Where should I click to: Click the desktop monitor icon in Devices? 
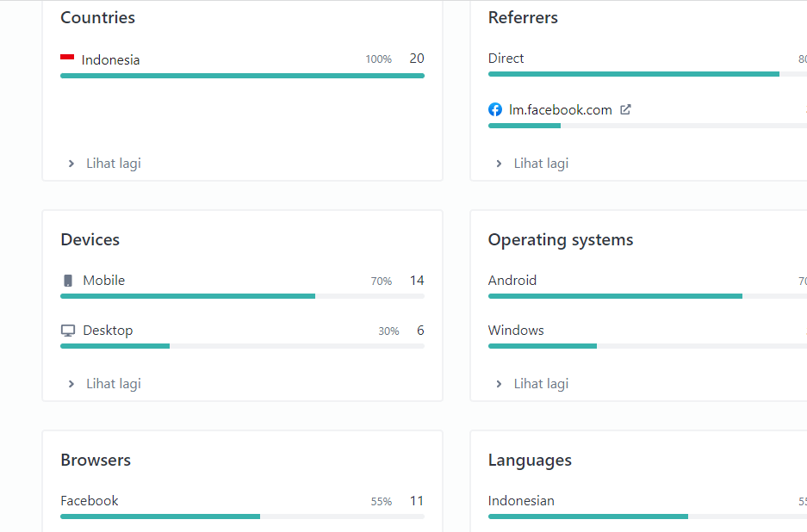pos(68,331)
